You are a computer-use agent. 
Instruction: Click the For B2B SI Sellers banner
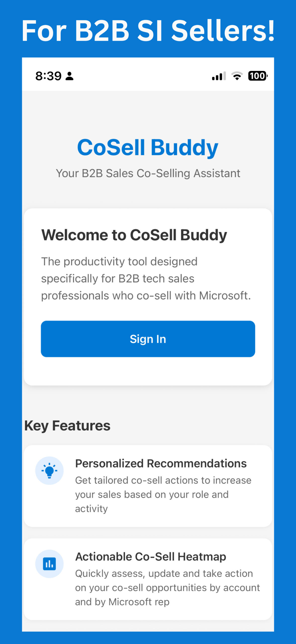[x=148, y=31]
